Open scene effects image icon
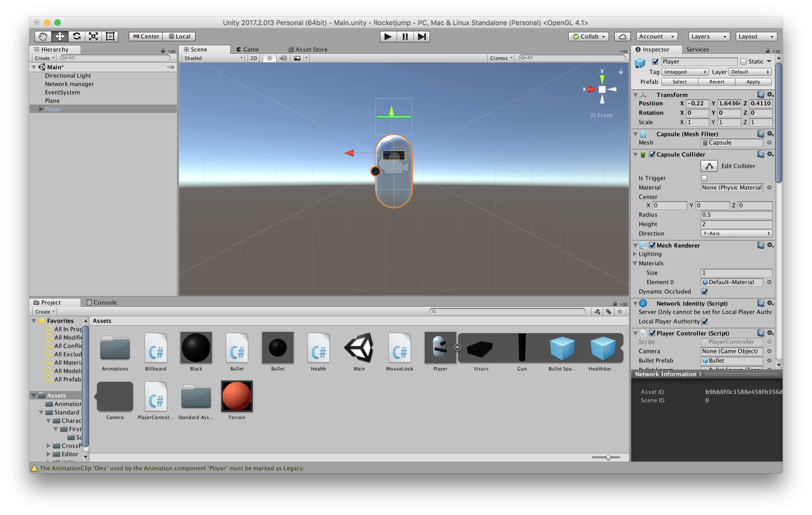The width and height of the screenshot is (812, 515). click(x=297, y=58)
